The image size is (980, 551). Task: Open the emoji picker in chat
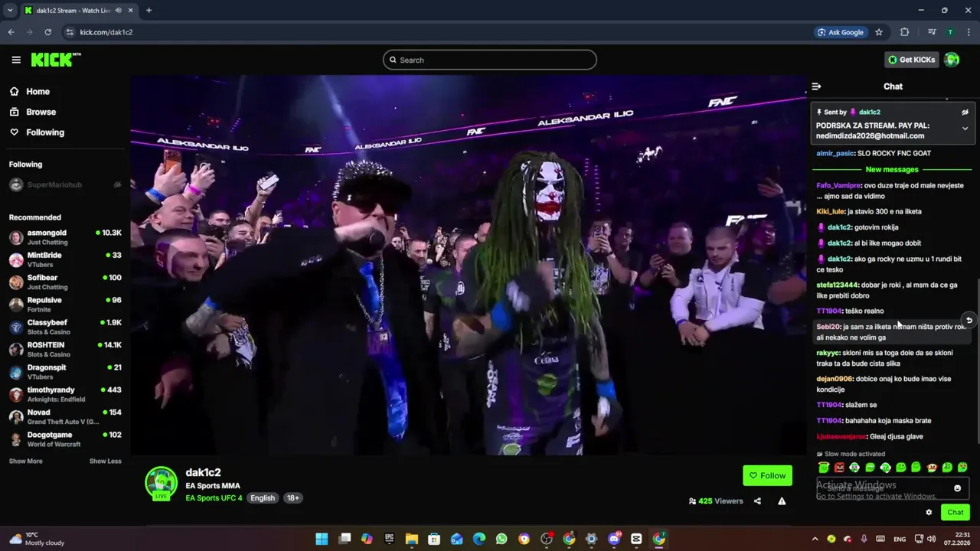(x=957, y=488)
